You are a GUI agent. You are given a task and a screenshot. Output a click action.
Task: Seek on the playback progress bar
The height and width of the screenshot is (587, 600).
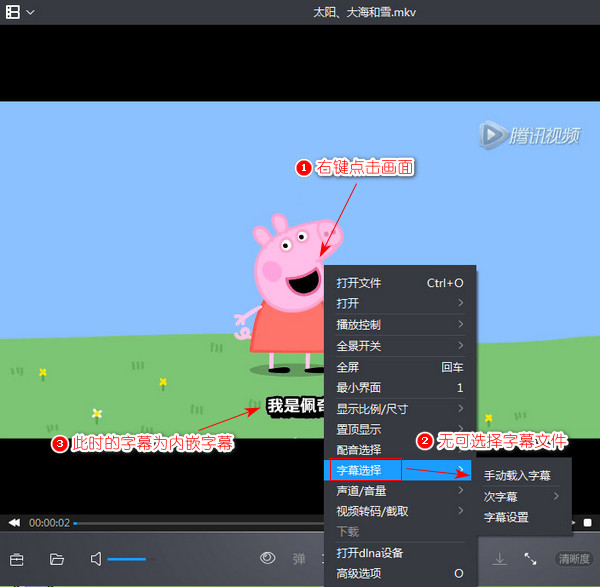[199, 523]
